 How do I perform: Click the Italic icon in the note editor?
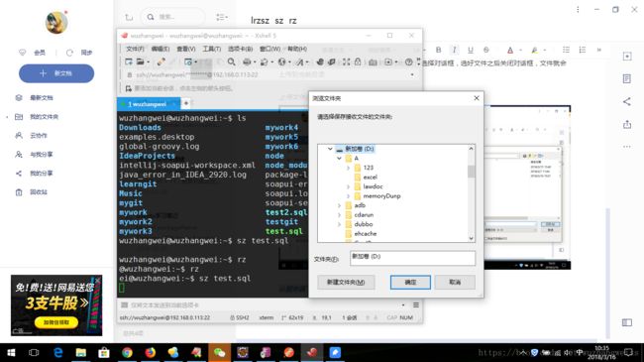click(x=454, y=50)
